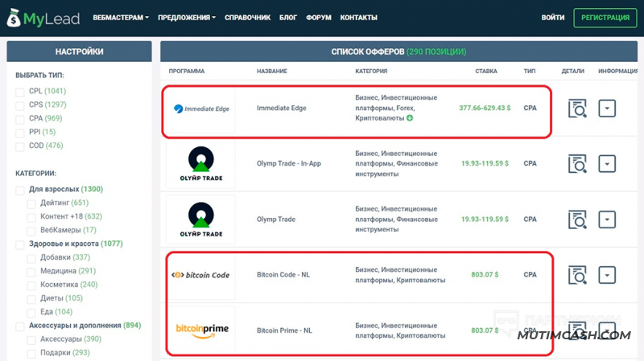
Task: Tick the COD type checkbox
Action: click(x=19, y=146)
